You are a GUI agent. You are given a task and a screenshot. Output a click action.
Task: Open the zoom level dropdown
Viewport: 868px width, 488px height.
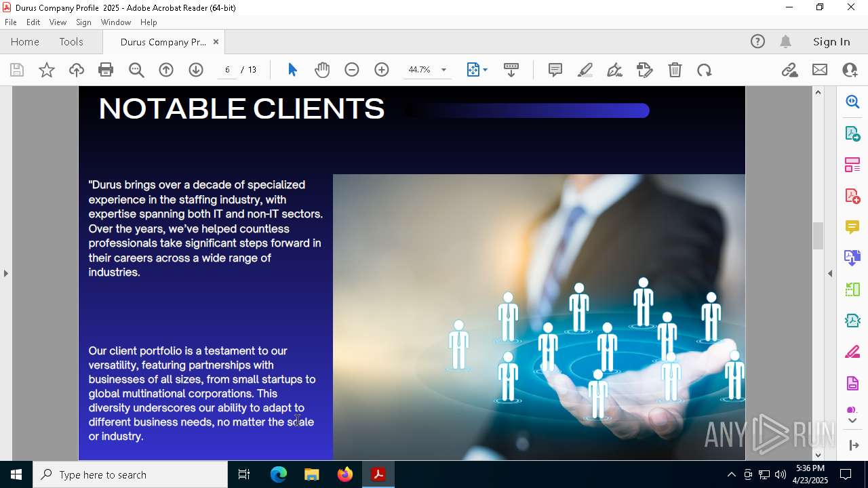444,70
